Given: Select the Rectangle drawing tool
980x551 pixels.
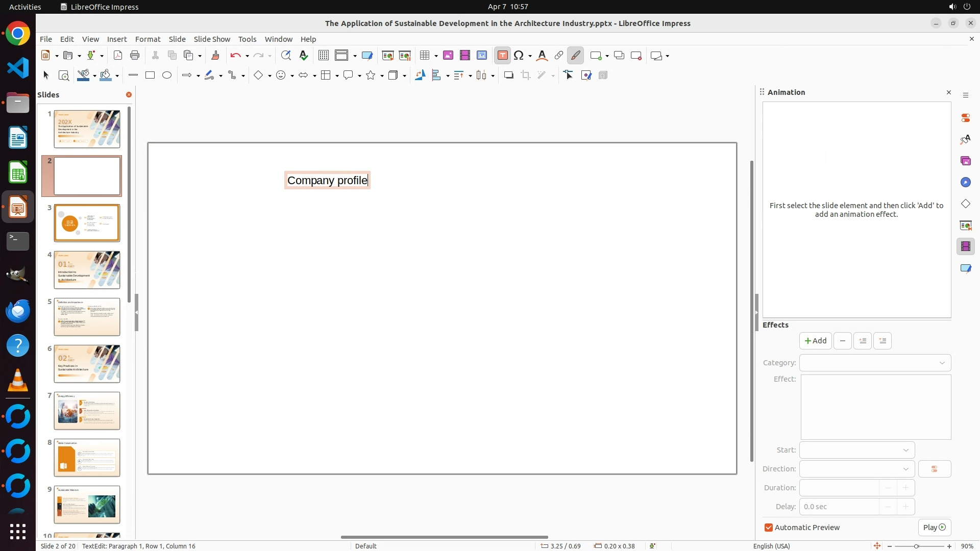Looking at the screenshot, I should [150, 76].
